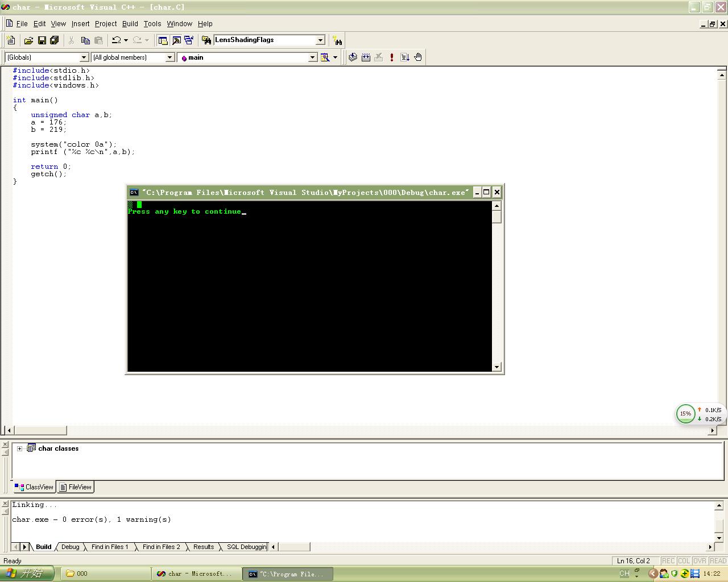Open the Build menu

point(130,24)
